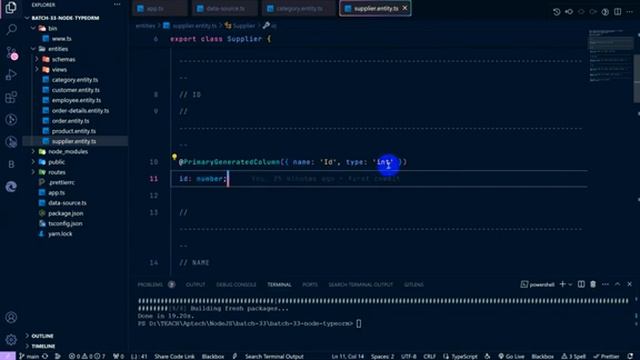This screenshot has width=640, height=360.
Task: Expand the Timeline section
Action: 43,346
